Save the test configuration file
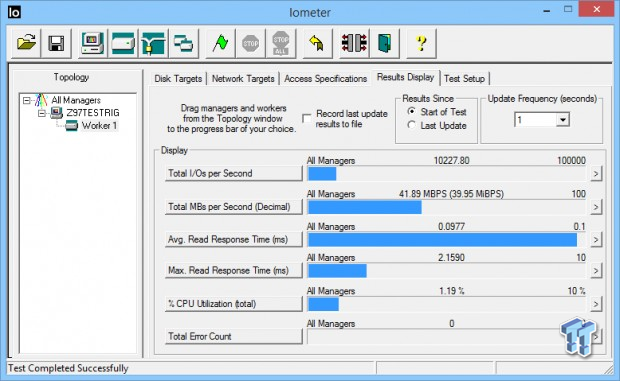Screen dimensions: 620x381 (56, 43)
